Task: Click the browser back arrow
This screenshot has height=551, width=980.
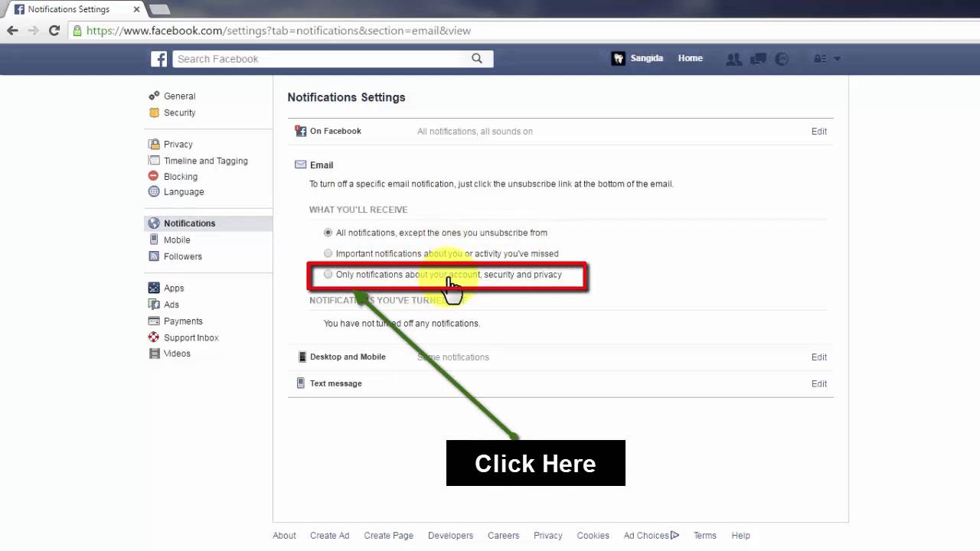Action: point(12,31)
